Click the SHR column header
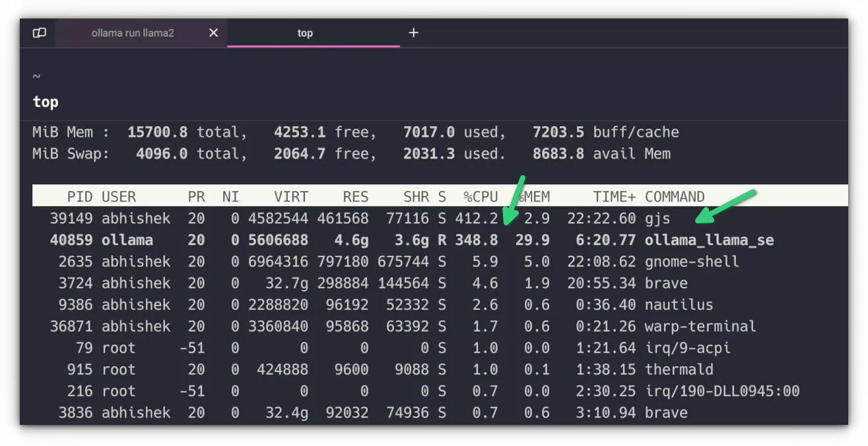The width and height of the screenshot is (868, 446). pyautogui.click(x=417, y=196)
